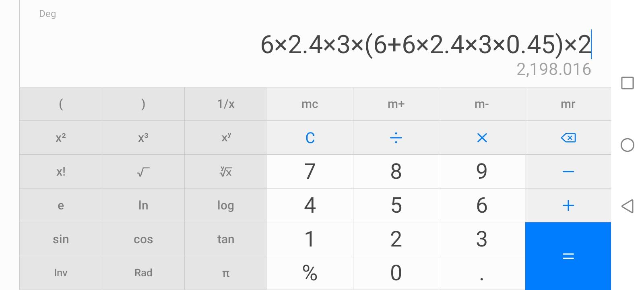This screenshot has width=644, height=290.
Task: Tap the division operator key
Action: [x=396, y=138]
